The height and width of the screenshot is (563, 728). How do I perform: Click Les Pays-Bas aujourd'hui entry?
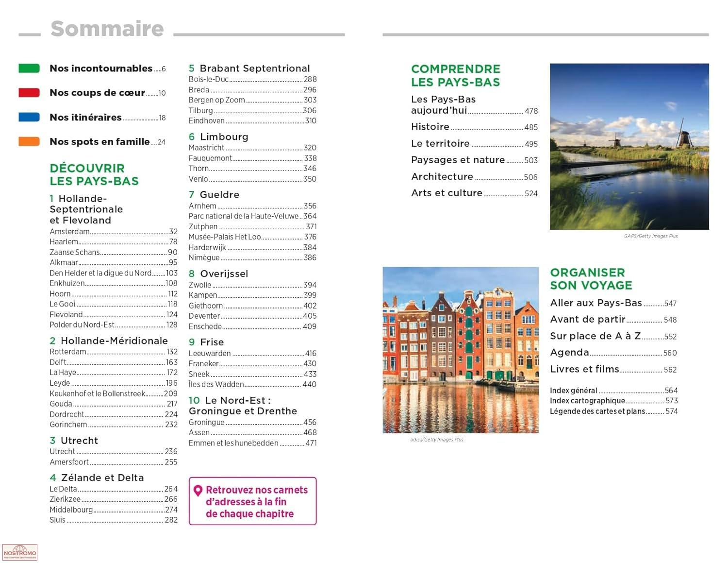[475, 105]
